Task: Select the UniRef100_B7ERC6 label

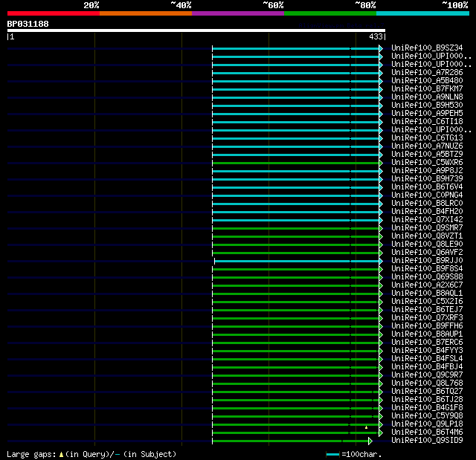Action: click(x=427, y=343)
